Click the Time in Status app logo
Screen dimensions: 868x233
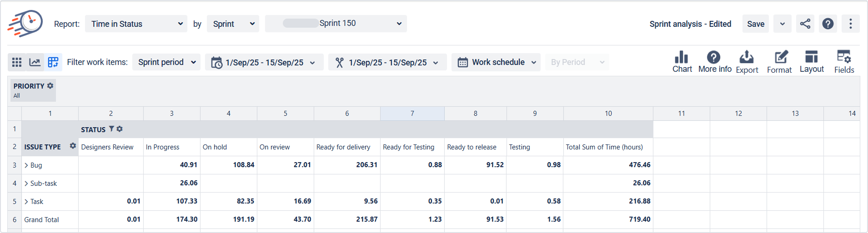pos(25,23)
